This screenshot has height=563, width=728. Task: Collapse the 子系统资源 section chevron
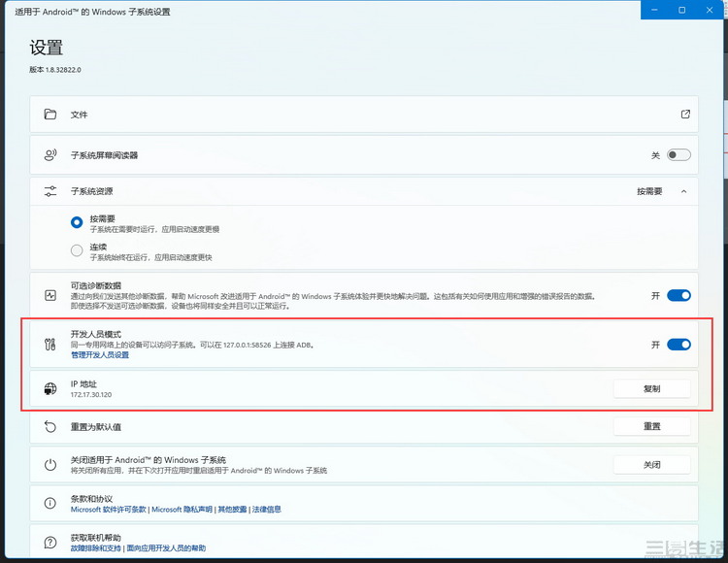[684, 191]
